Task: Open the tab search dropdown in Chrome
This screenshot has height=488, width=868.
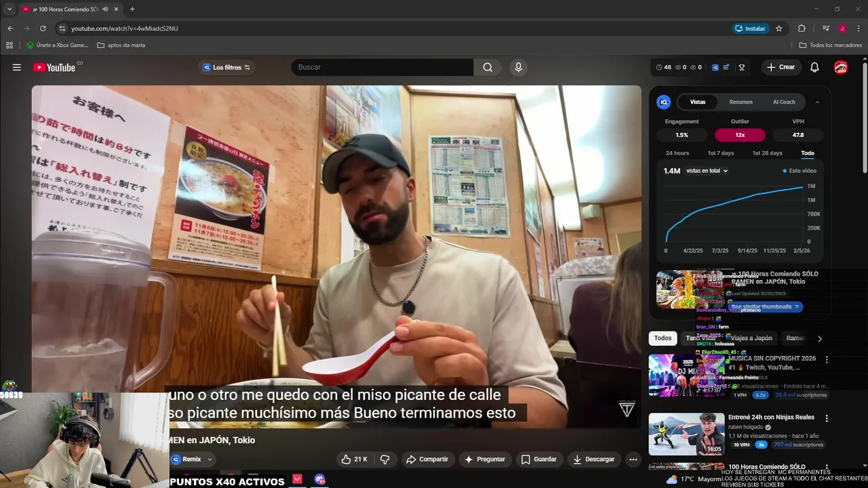Action: 9,9
